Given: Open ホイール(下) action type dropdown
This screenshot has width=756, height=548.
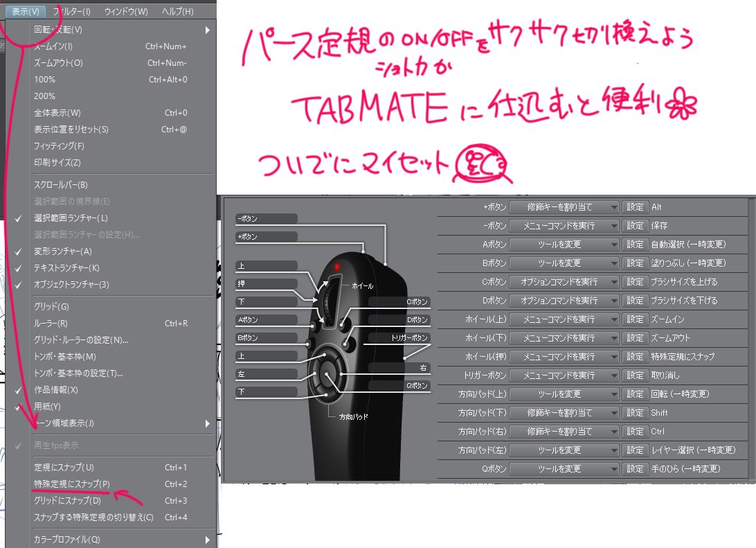Looking at the screenshot, I should click(564, 338).
